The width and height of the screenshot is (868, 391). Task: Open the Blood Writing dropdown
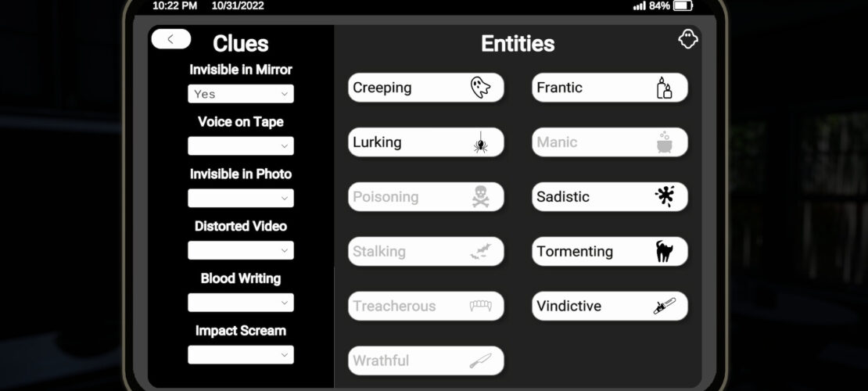pos(241,303)
